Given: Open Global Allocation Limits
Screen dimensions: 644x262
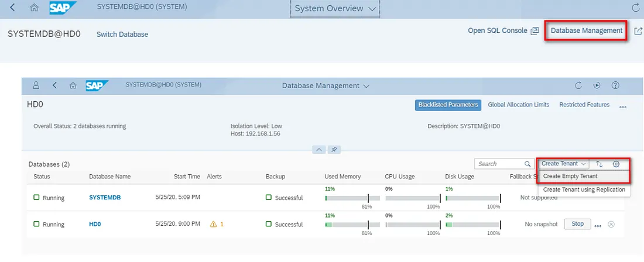Looking at the screenshot, I should [x=518, y=105].
